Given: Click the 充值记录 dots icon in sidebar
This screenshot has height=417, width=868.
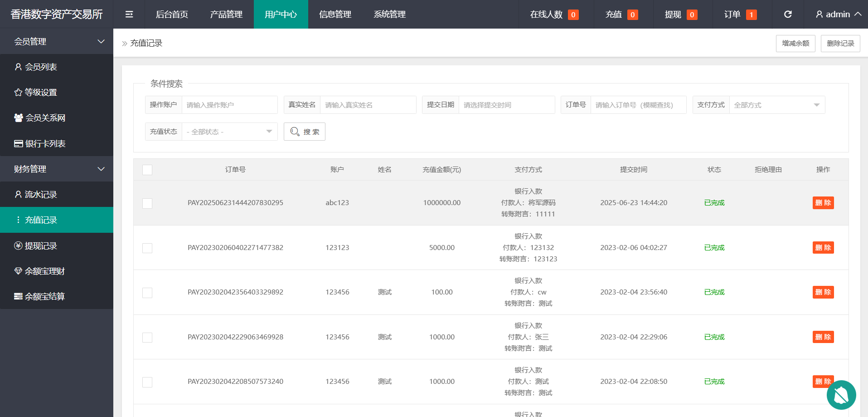Looking at the screenshot, I should point(18,220).
